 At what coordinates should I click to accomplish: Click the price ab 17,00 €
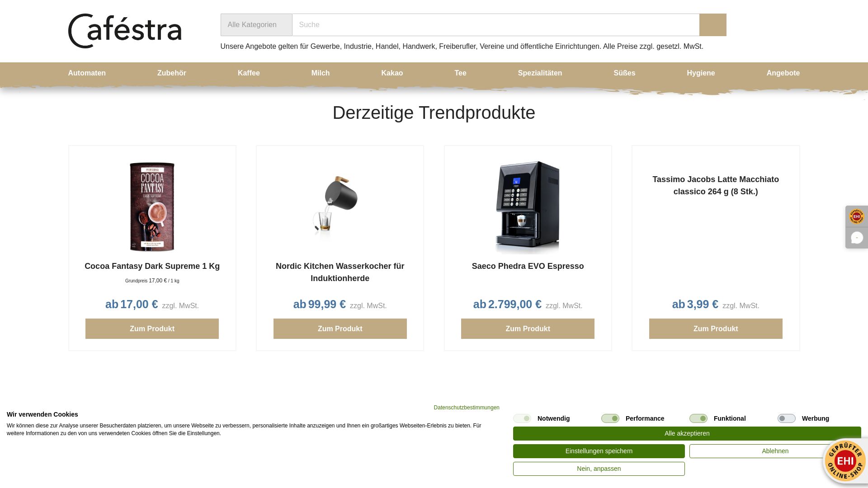click(x=132, y=305)
